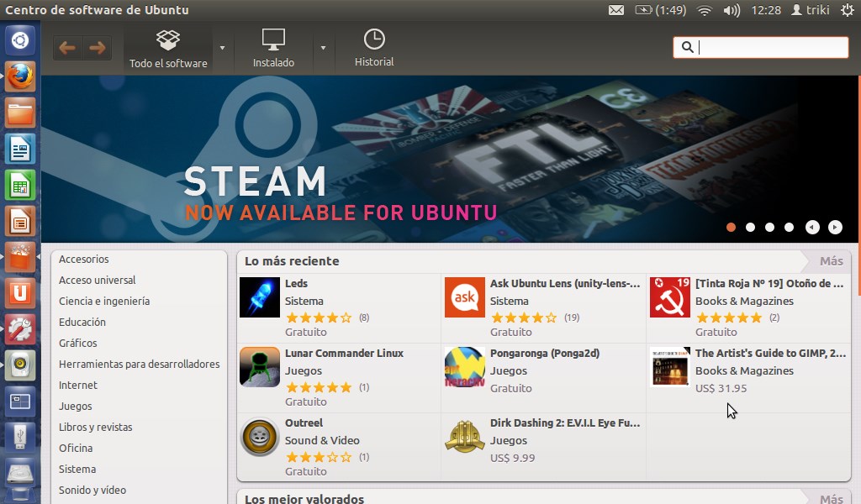
Task: Select the Oficina category
Action: [x=76, y=448]
